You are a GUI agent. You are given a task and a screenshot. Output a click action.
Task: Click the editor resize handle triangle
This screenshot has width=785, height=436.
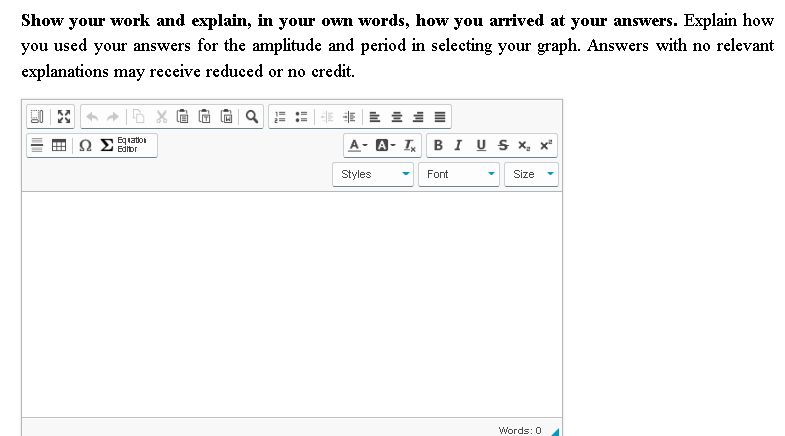[x=555, y=431]
